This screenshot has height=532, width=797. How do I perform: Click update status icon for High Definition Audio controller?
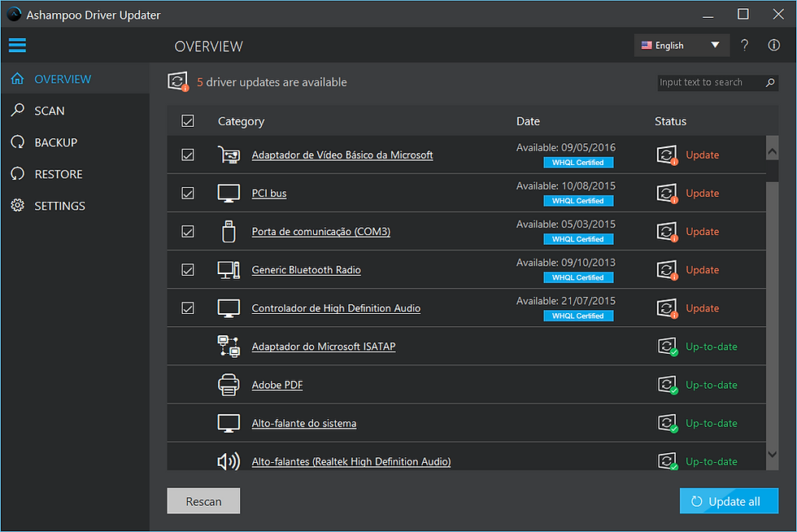coord(667,308)
